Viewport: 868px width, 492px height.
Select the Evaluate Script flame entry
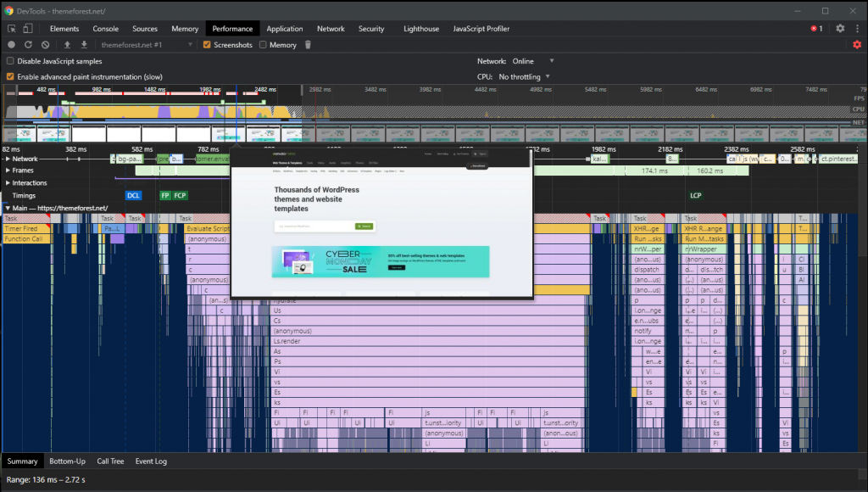208,229
